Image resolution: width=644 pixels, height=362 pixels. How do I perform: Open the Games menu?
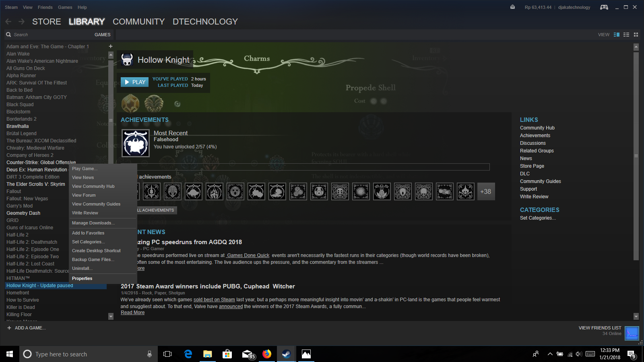point(65,7)
